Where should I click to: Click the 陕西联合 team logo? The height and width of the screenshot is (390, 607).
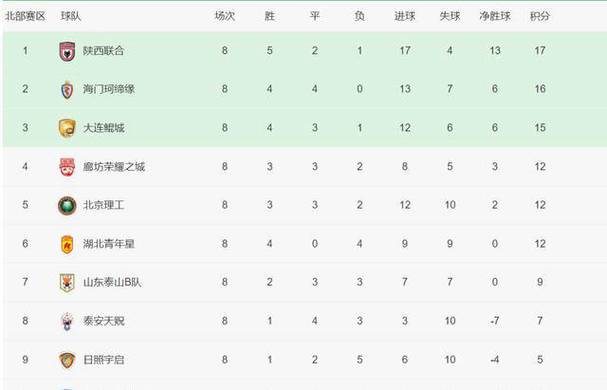click(67, 51)
